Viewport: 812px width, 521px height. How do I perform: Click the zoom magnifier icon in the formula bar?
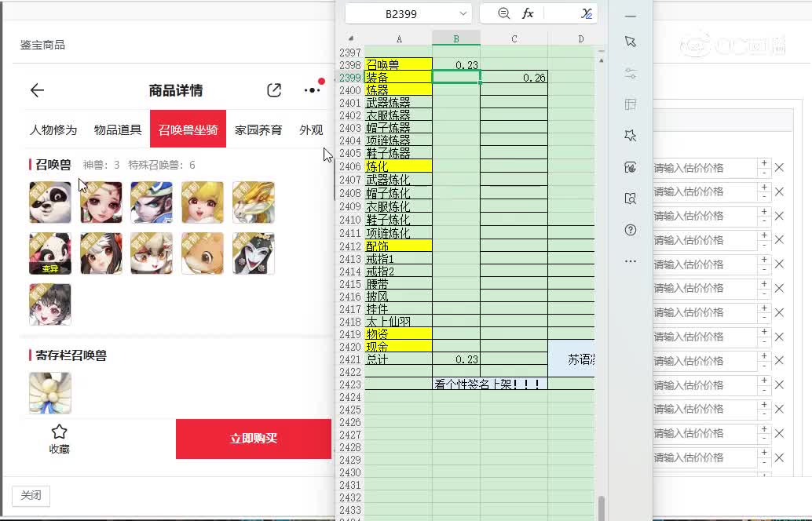coord(503,13)
